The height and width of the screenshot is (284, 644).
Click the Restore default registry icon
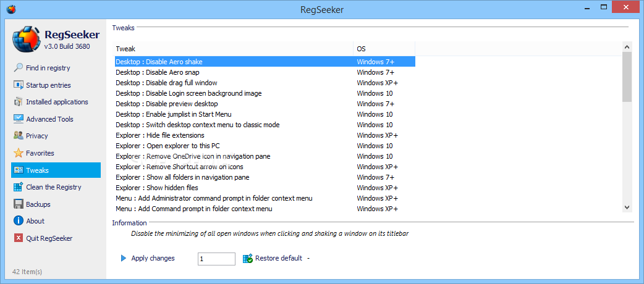click(x=248, y=258)
